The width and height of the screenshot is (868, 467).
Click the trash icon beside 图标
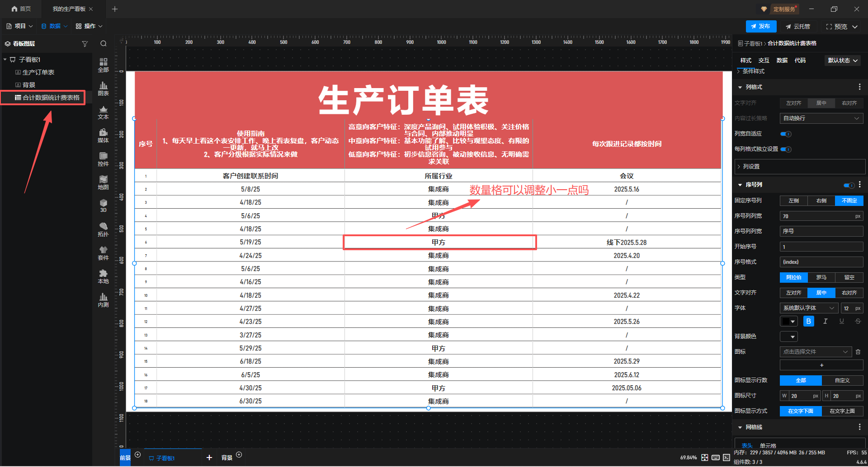[x=858, y=352]
